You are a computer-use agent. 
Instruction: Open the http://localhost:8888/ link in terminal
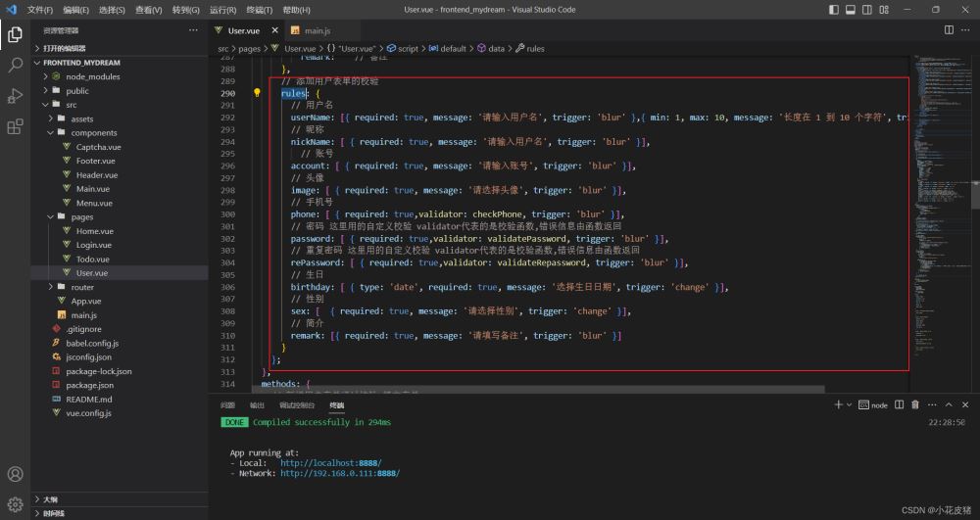pyautogui.click(x=330, y=463)
